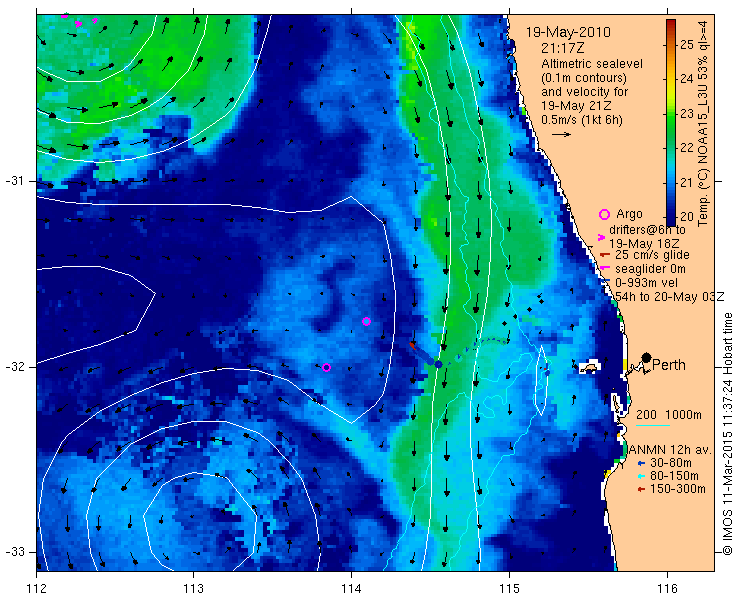The height and width of the screenshot is (600, 740).
Task: Click the red 150-300m legend arrow
Action: click(640, 490)
